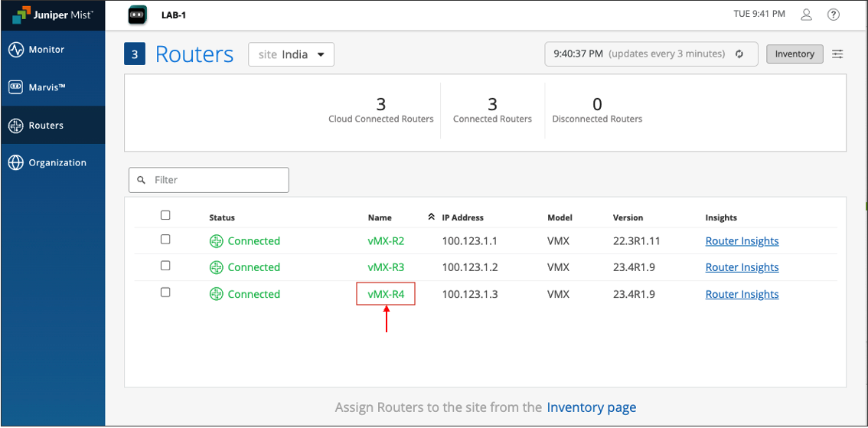Image resolution: width=868 pixels, height=428 pixels.
Task: Refresh the router list timestamp
Action: coord(739,54)
